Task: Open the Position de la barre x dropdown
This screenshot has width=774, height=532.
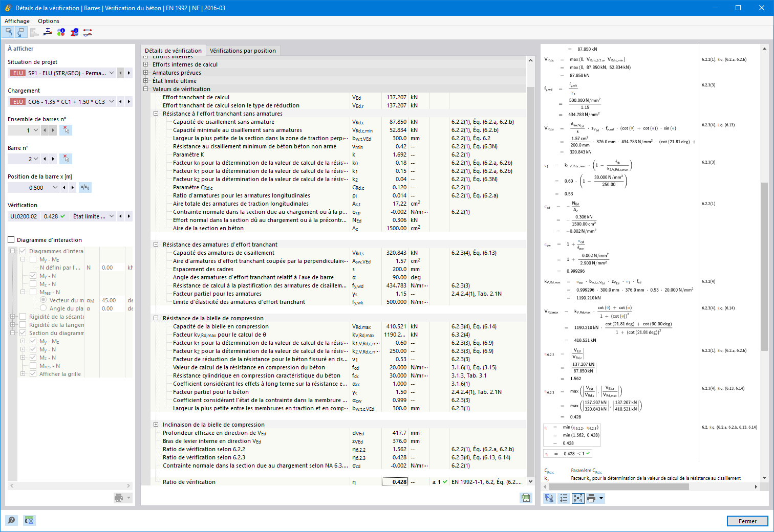Action: coord(55,188)
